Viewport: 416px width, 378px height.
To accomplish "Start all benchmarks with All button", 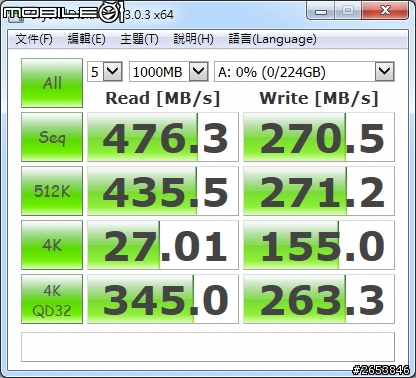I will [x=52, y=83].
